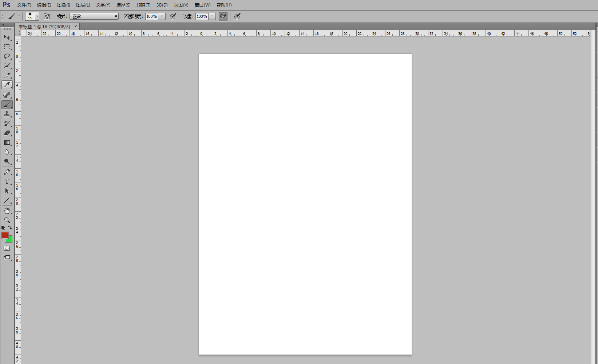
Task: Select the Eyedropper tool
Action: tap(7, 85)
